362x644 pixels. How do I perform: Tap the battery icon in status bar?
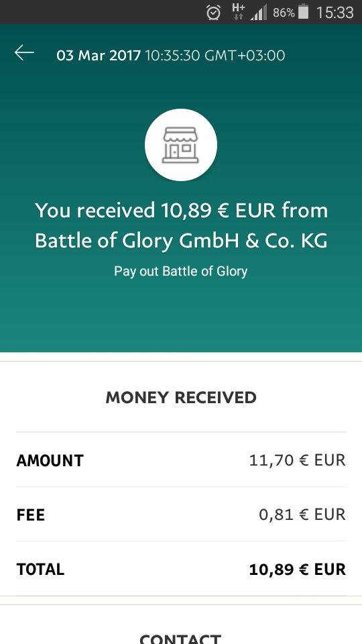(x=303, y=11)
